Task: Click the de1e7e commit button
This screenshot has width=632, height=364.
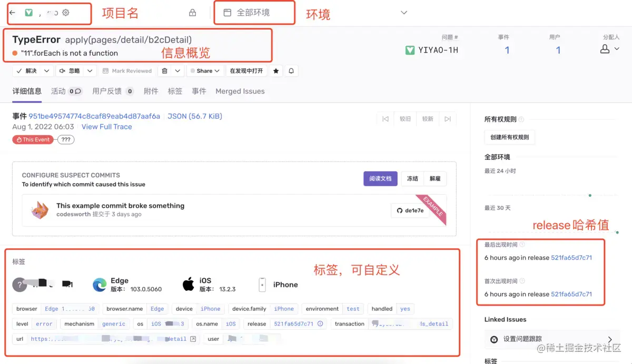Action: [x=410, y=210]
